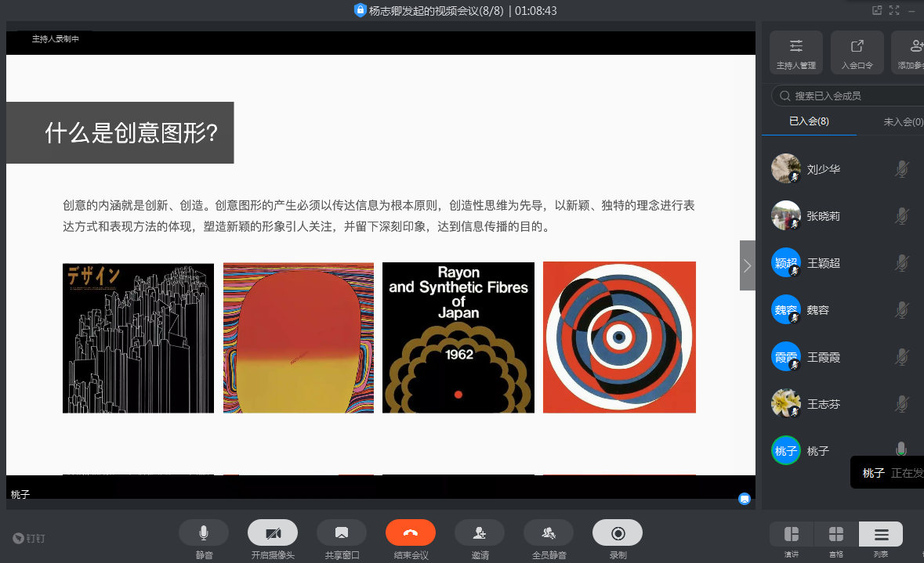The height and width of the screenshot is (563, 924).
Task: Mute all participants (全员静音)
Action: 548,533
